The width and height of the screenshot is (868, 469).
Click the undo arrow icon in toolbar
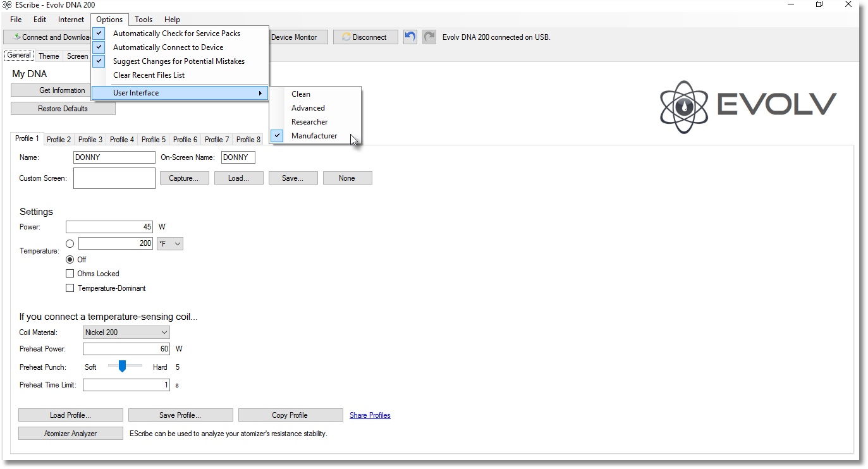pyautogui.click(x=410, y=37)
